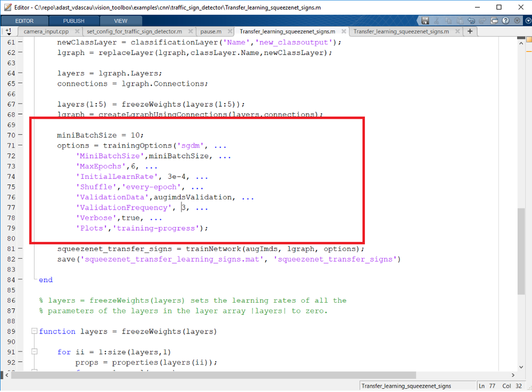Click 'MaxEpochs' string on line 73
The width and height of the screenshot is (532, 392).
pyautogui.click(x=101, y=166)
